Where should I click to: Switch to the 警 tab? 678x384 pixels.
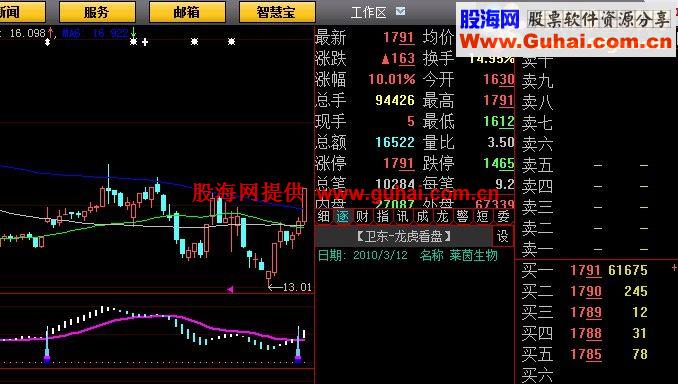(462, 216)
